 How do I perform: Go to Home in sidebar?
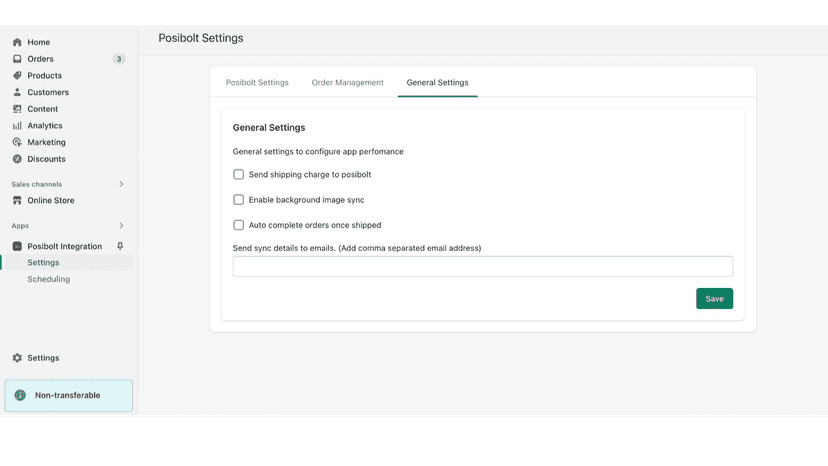(x=39, y=42)
